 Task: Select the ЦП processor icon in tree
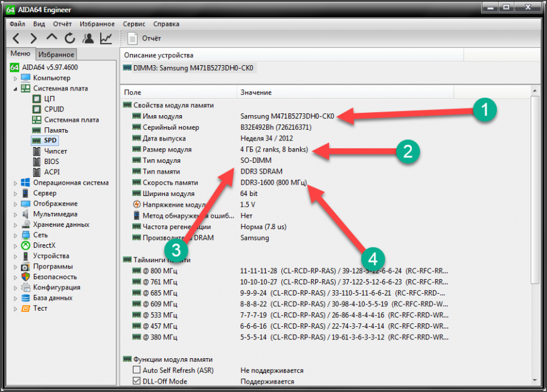tap(37, 99)
